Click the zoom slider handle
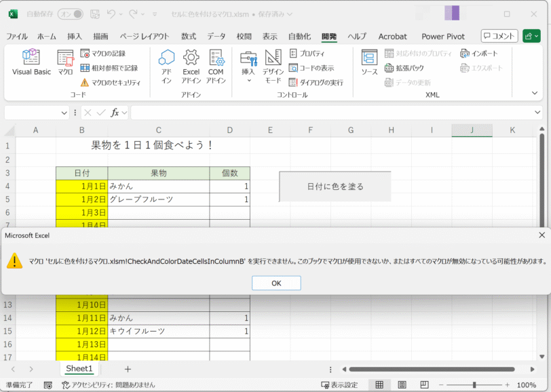Screen dimensions: 551x392 coord(474,385)
